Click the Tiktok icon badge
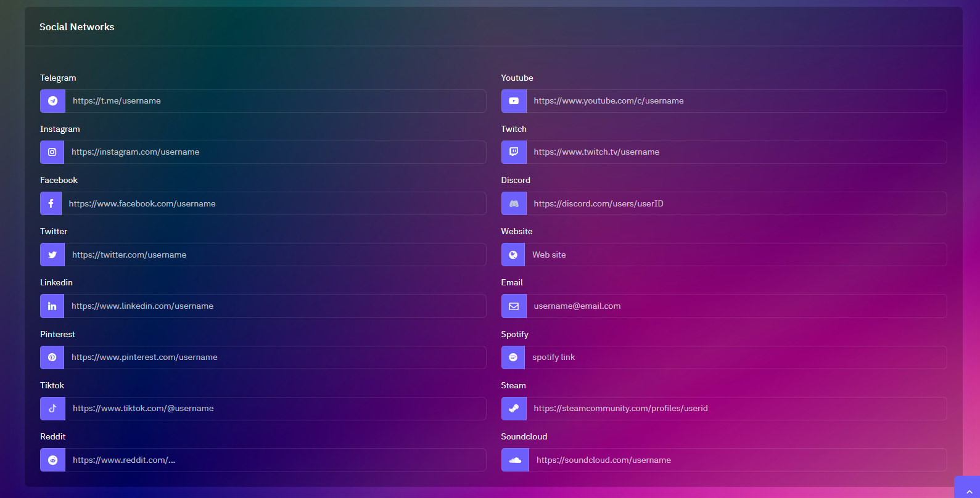The width and height of the screenshot is (980, 498). pyautogui.click(x=53, y=409)
